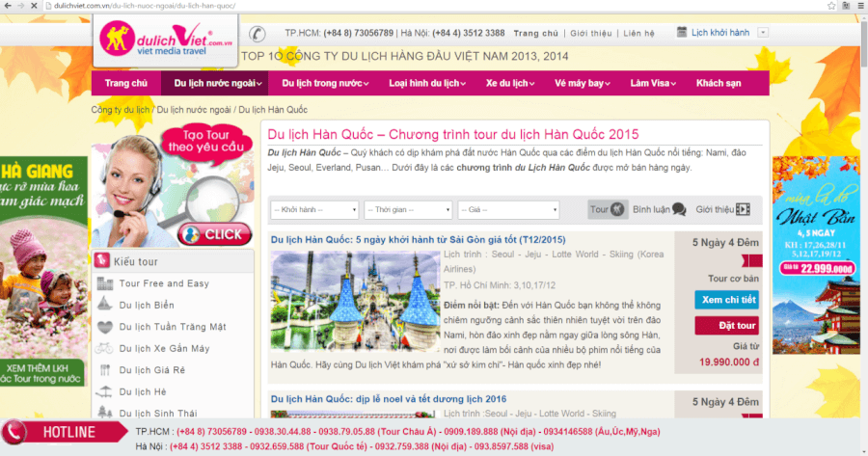Open the Giá price dropdown filter
The image size is (868, 456).
[508, 209]
